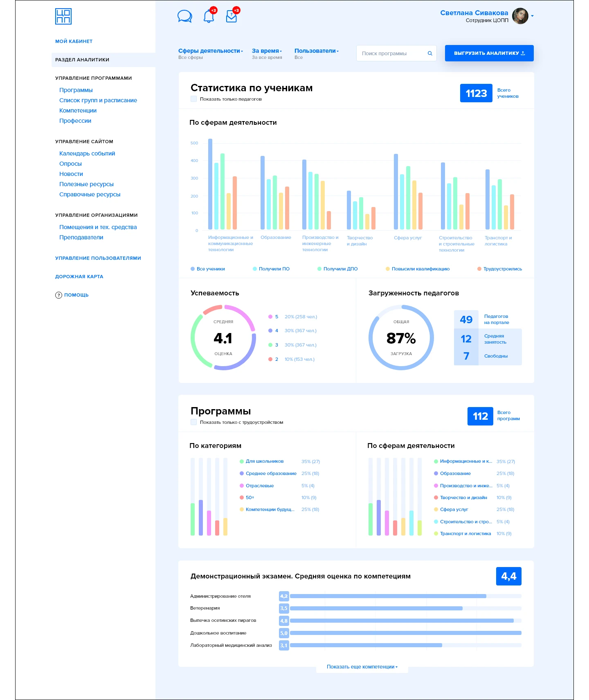Check 'Показать только с трудоустройством' checkbox
The width and height of the screenshot is (589, 700).
click(194, 422)
